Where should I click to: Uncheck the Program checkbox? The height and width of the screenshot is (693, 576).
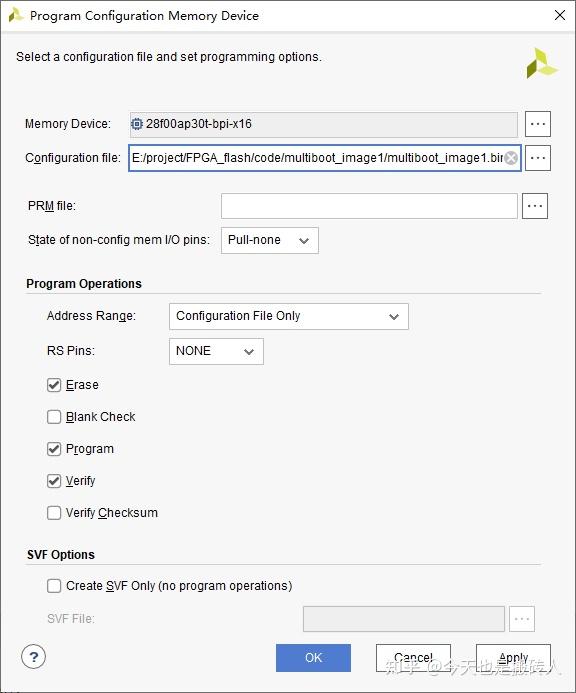(54, 449)
